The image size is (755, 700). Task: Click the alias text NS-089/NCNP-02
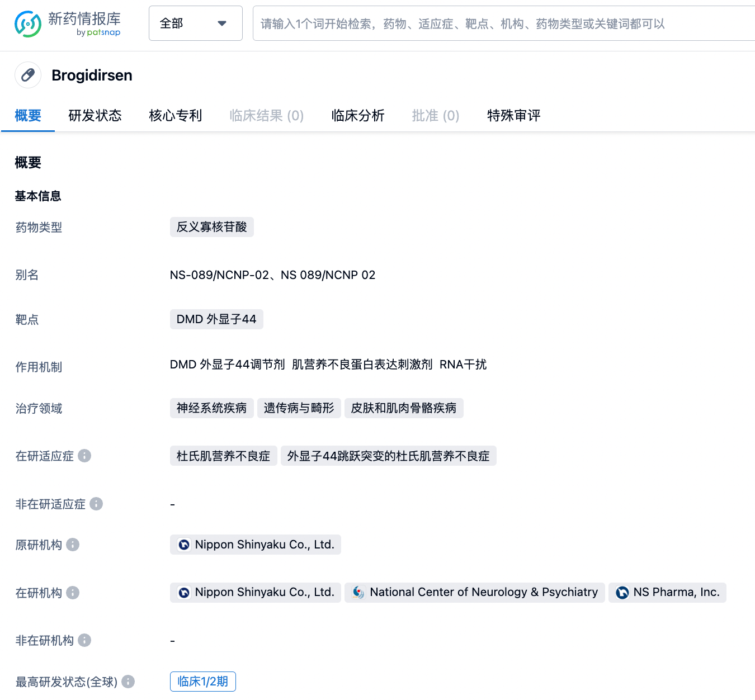(220, 275)
